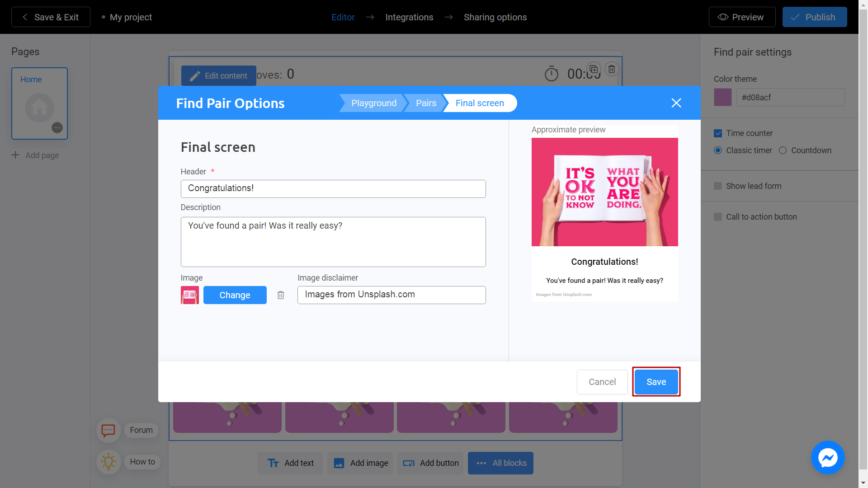The height and width of the screenshot is (488, 868).
Task: Click the How To lightbulb icon
Action: [x=108, y=460]
